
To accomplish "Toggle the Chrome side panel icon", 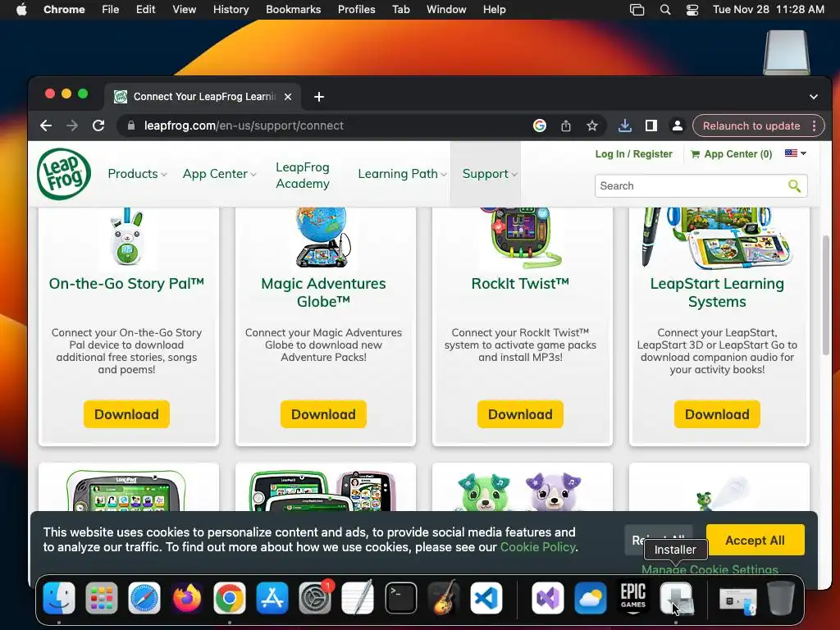I will [x=651, y=126].
